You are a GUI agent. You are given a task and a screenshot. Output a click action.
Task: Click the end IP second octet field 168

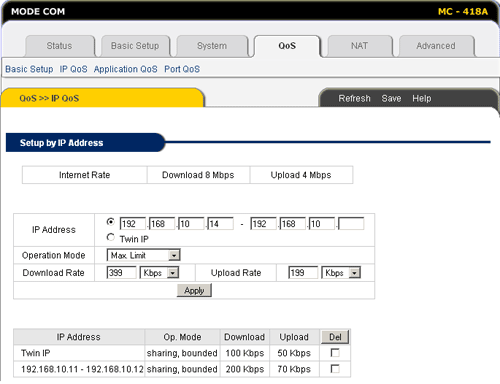(293, 224)
